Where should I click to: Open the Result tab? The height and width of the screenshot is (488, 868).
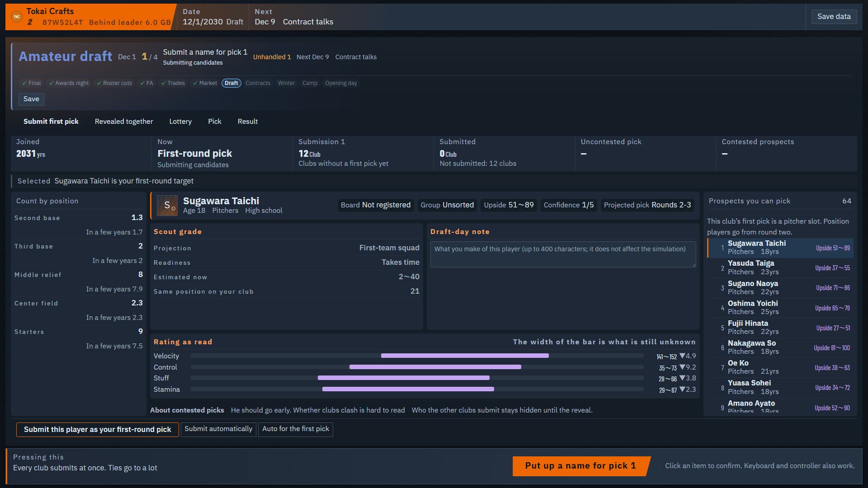[248, 122]
